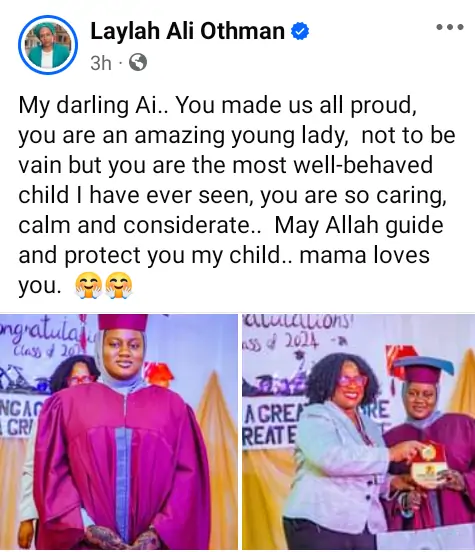Click the 3h post timestamp
The height and width of the screenshot is (552, 475).
101,63
